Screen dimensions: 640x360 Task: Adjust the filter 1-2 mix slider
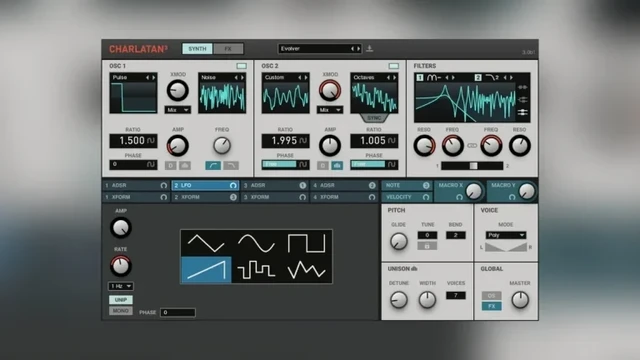click(472, 166)
